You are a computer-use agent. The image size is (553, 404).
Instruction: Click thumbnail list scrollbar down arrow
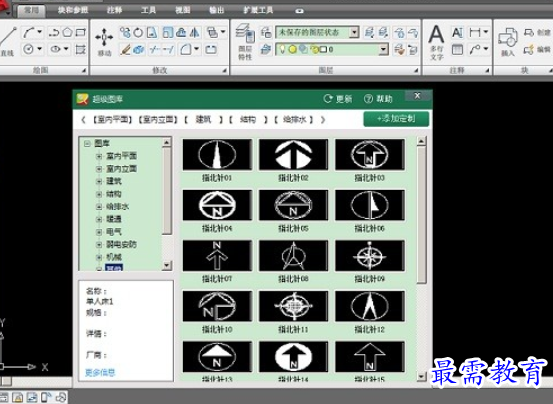pos(421,377)
